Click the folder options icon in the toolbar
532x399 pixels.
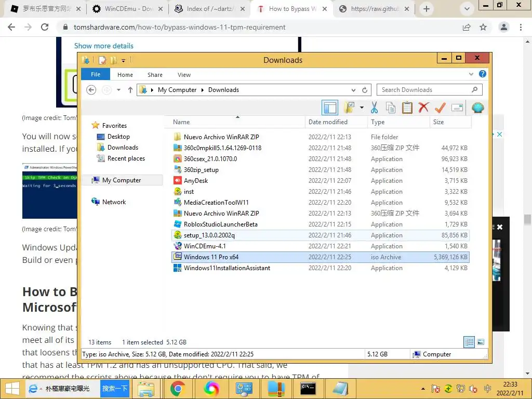(x=349, y=108)
